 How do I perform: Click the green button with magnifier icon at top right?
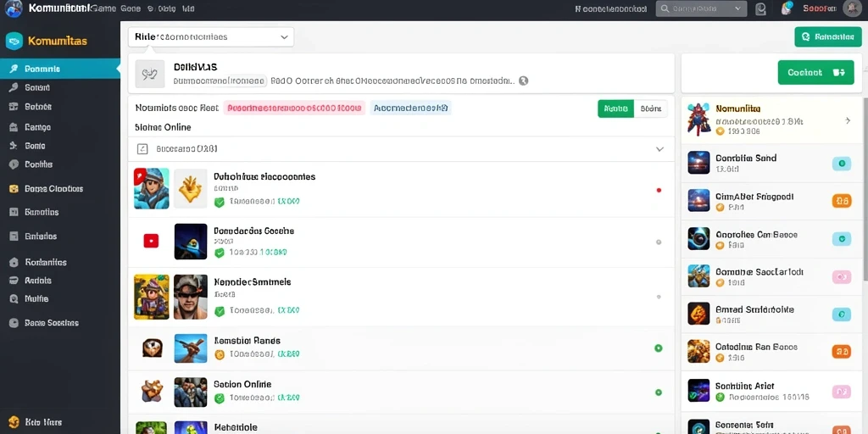tap(827, 37)
